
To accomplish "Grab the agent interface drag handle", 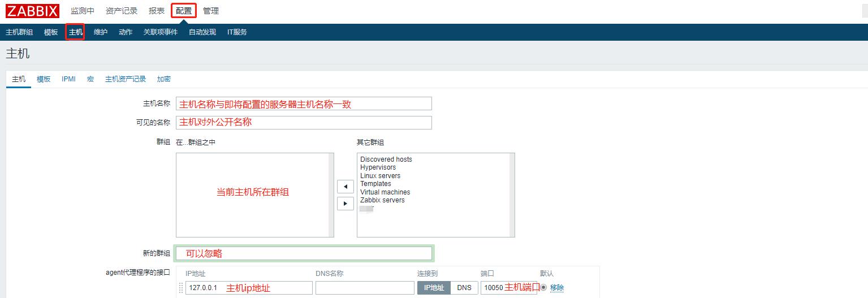I will point(181,287).
